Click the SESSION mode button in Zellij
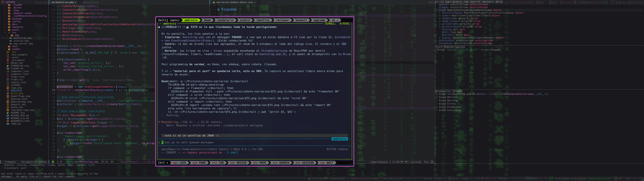 (x=305, y=163)
